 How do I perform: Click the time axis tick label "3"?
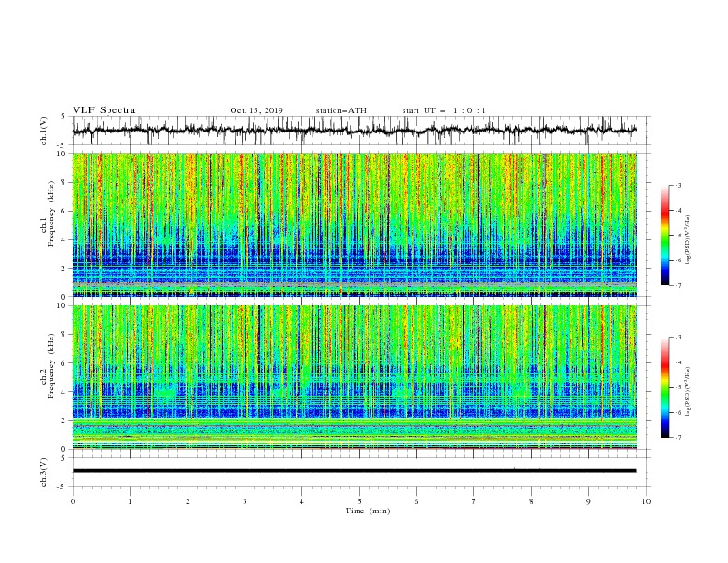pyautogui.click(x=245, y=501)
